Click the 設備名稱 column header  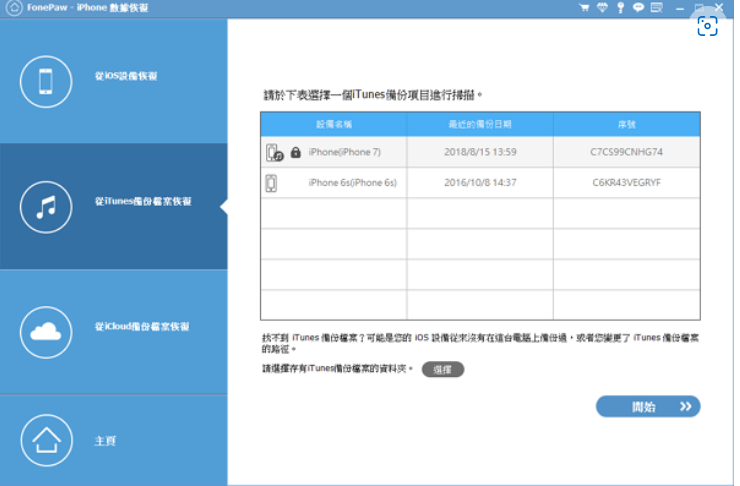tap(334, 125)
